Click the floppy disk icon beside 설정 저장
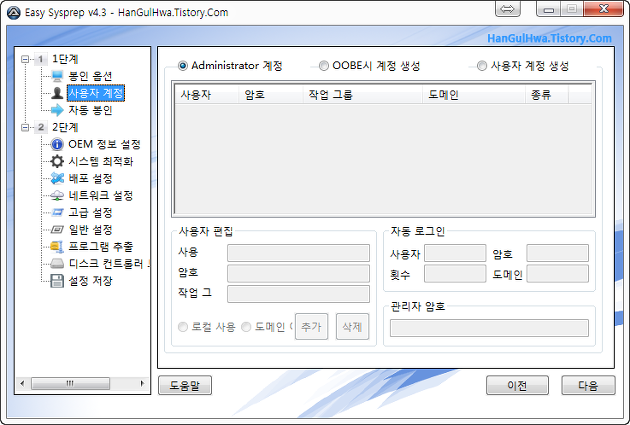The width and height of the screenshot is (630, 425). tap(57, 281)
